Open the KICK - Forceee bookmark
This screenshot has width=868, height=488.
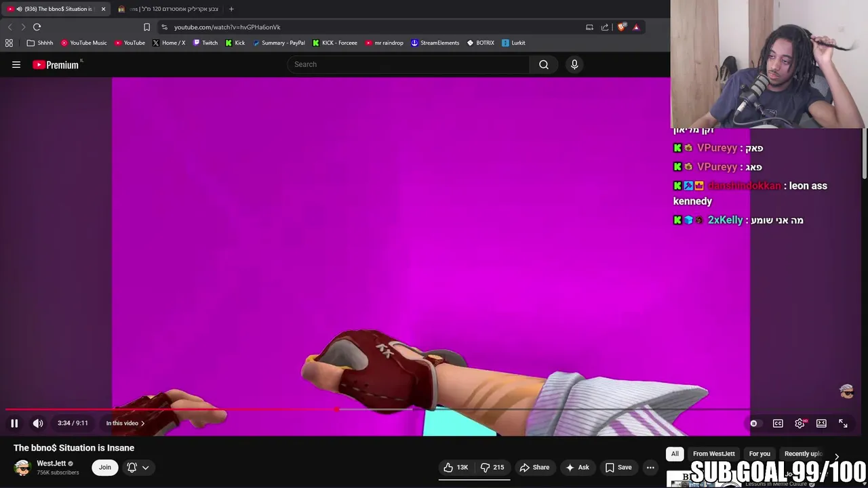335,43
